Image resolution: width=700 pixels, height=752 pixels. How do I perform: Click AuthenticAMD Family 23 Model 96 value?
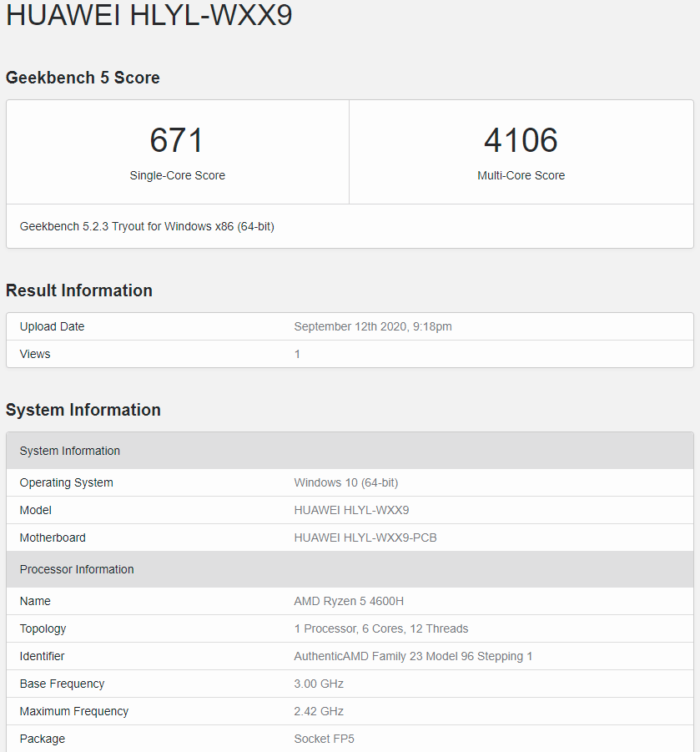pos(413,656)
